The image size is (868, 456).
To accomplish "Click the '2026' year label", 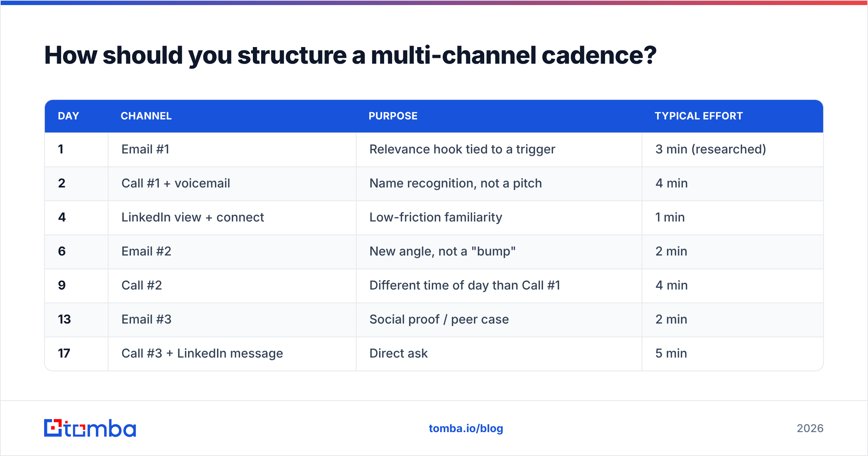I will [x=810, y=428].
